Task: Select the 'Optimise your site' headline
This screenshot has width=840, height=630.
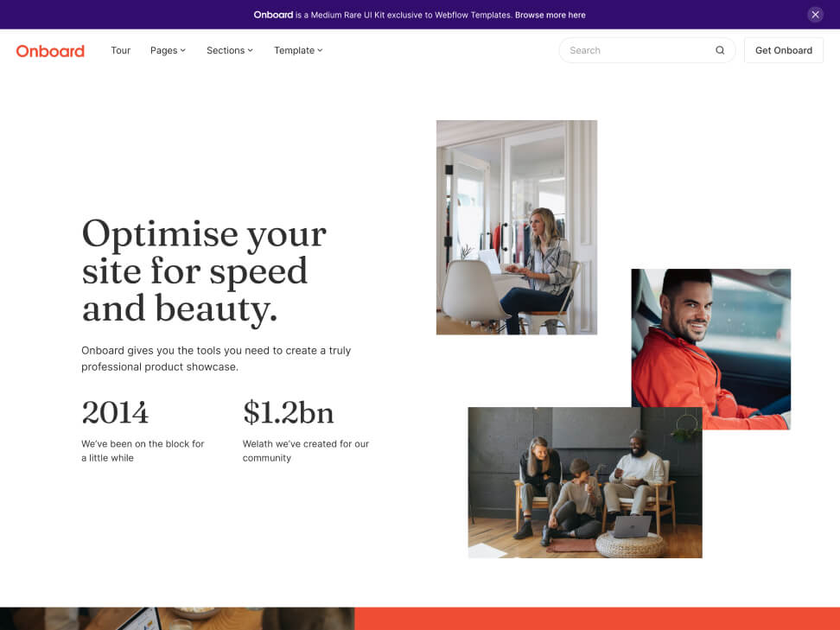Action: click(x=204, y=270)
